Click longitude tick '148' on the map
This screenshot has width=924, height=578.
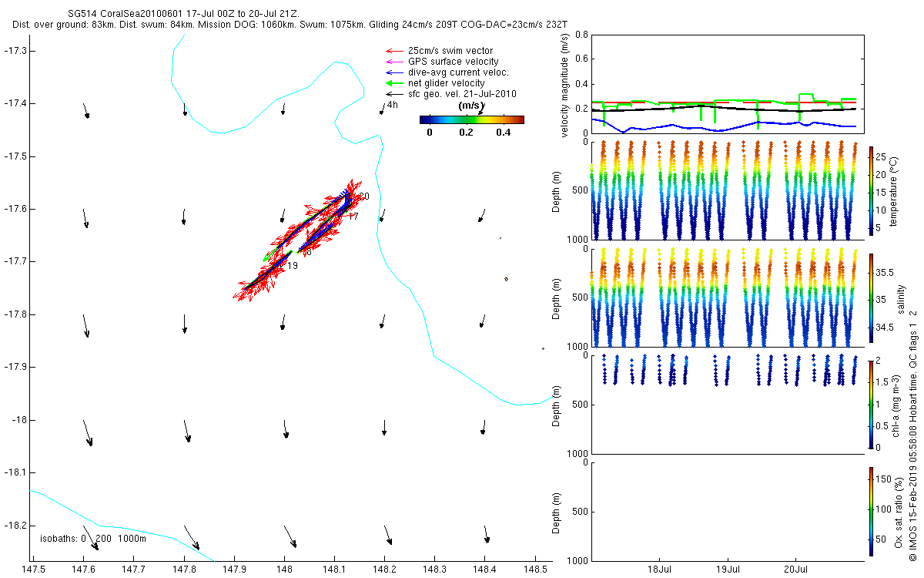284,570
